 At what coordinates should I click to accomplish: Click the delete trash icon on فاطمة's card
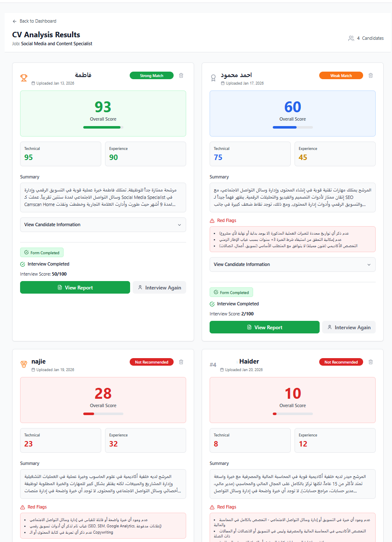point(181,75)
